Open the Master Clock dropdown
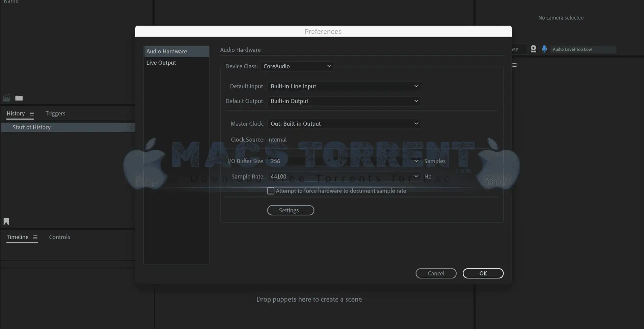The width and height of the screenshot is (644, 329). [344, 124]
